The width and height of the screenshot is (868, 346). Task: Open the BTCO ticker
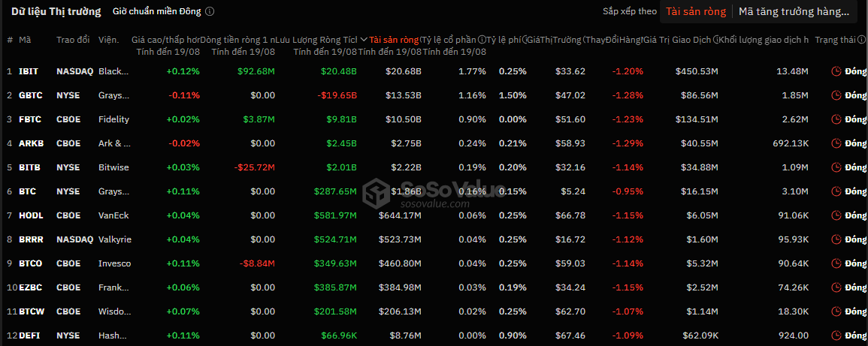tap(31, 263)
